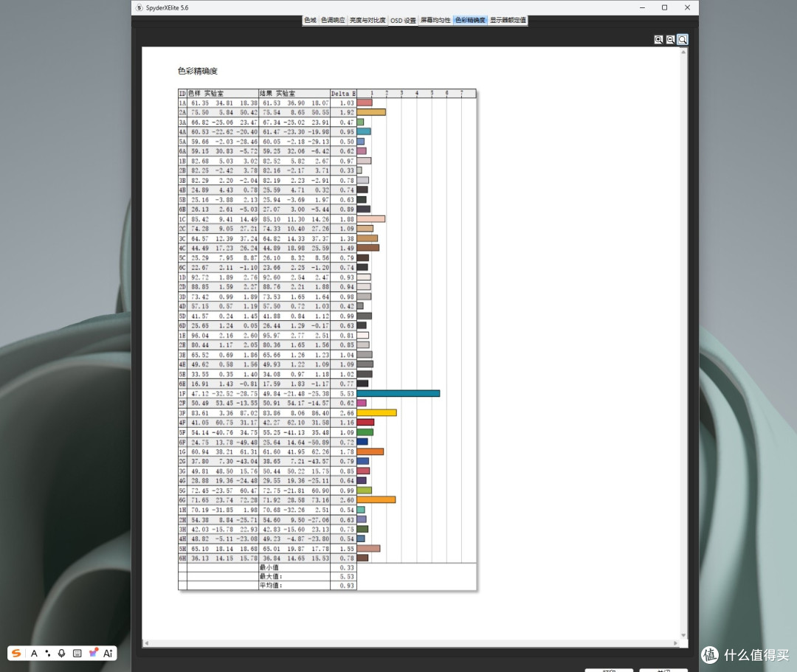Switch to the 屏幕均匀性 tab
Screen dimensions: 797x672
435,21
